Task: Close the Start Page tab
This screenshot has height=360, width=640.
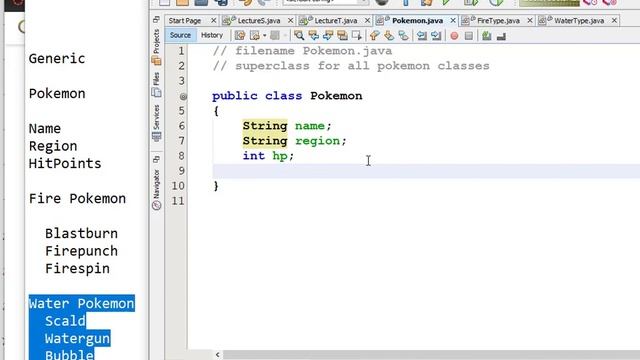Action: (x=213, y=20)
